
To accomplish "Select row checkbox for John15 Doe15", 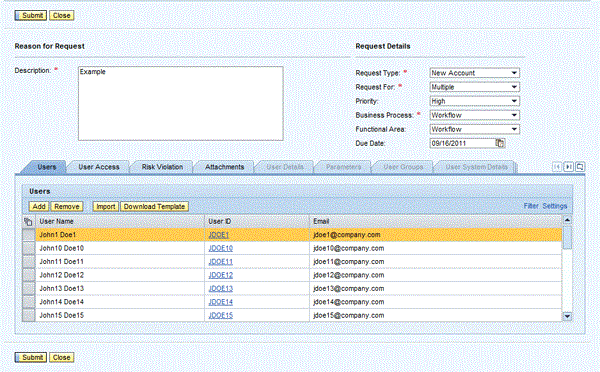I will tap(29, 315).
